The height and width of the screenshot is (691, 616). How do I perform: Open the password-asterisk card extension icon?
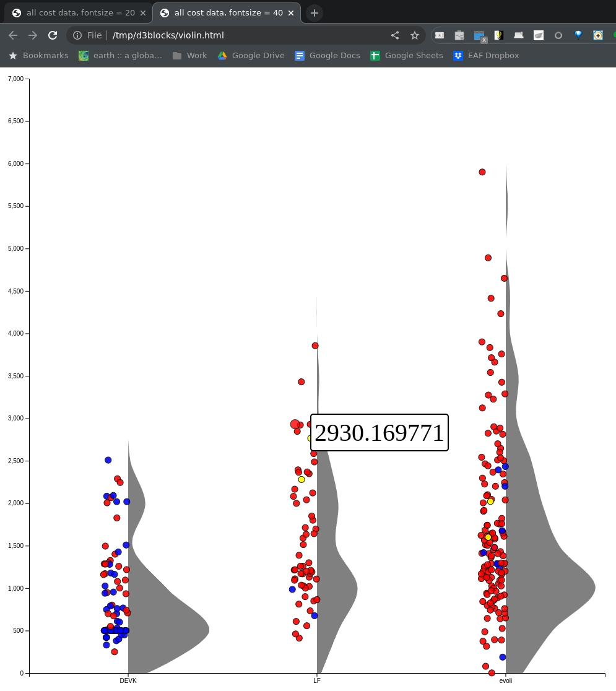pos(440,35)
